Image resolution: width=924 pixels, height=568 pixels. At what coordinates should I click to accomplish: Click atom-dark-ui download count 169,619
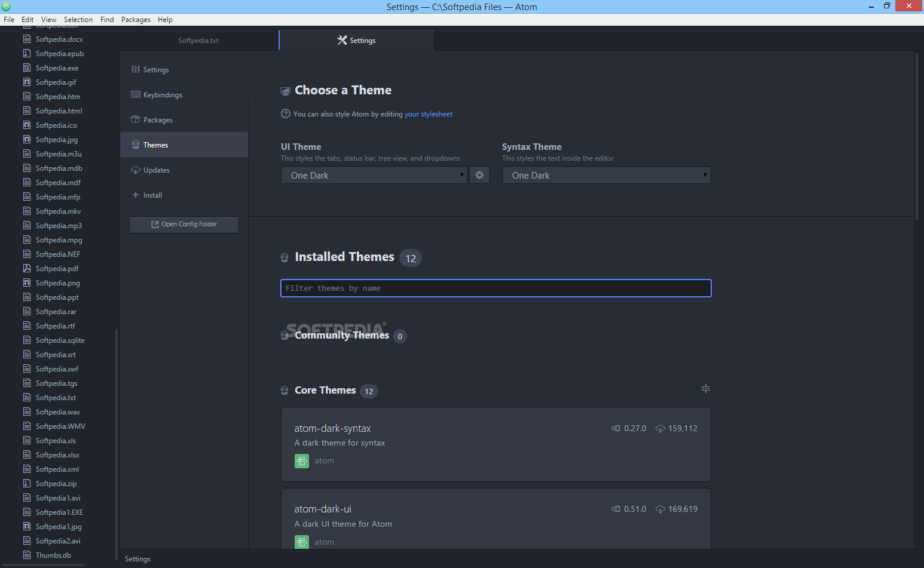pyautogui.click(x=683, y=509)
